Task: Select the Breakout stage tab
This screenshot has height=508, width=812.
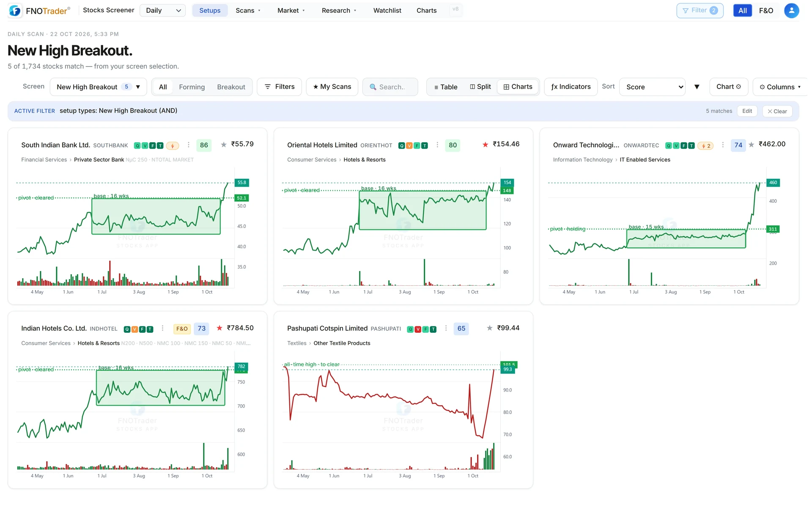Action: click(231, 87)
